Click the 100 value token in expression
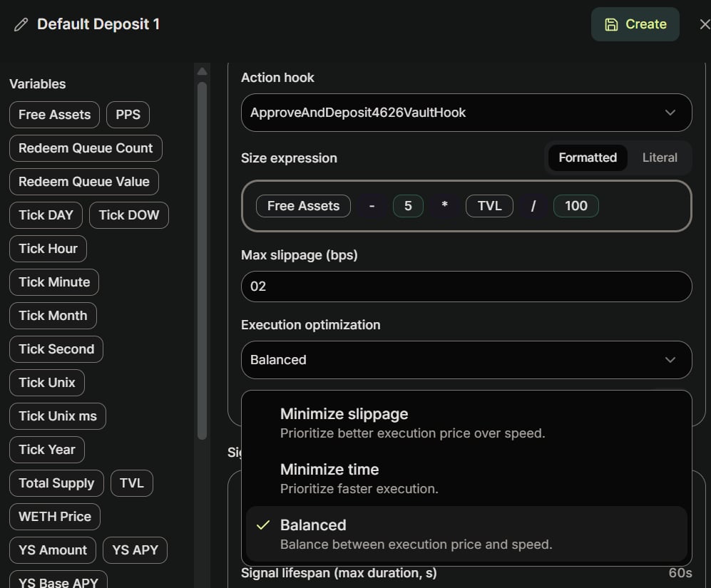The height and width of the screenshot is (588, 711). [576, 206]
